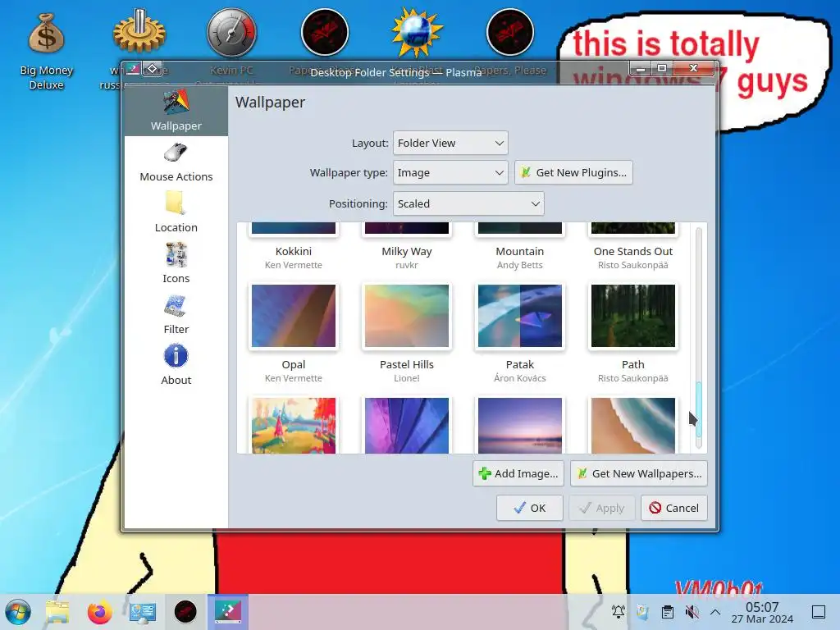Select the purple sunset lake wallpaper thumbnail
840x630 pixels.
coord(519,426)
